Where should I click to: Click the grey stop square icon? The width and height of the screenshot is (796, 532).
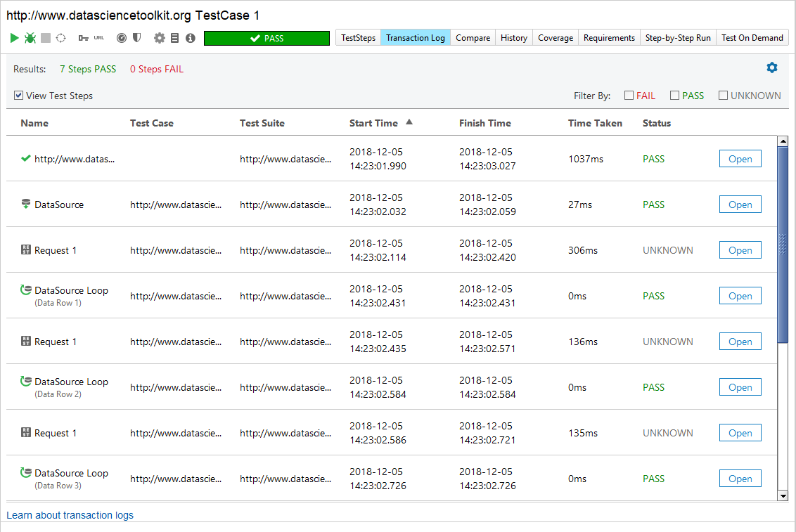tap(46, 38)
